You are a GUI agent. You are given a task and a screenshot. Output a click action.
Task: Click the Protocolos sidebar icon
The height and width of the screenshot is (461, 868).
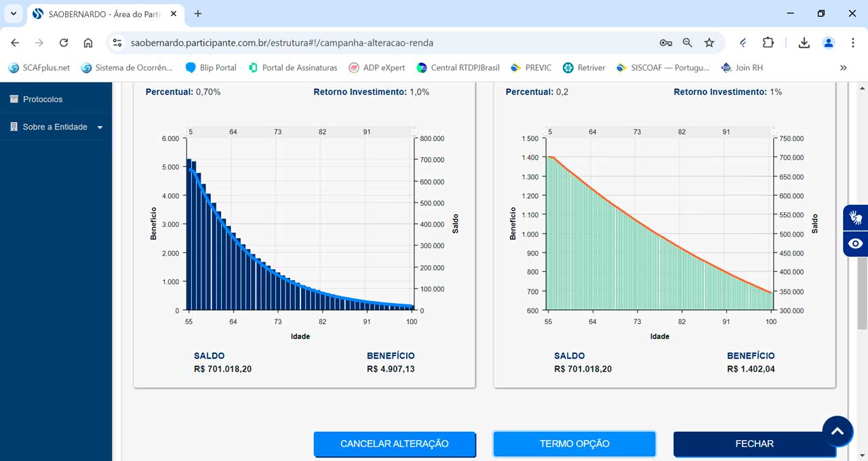14,99
